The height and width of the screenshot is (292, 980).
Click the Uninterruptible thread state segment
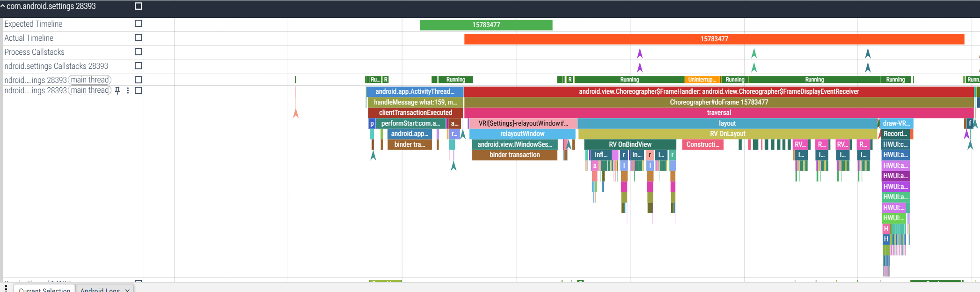click(702, 80)
